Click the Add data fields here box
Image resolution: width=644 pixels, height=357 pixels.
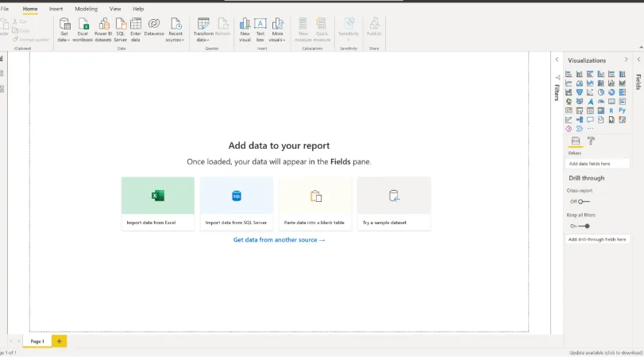point(597,164)
